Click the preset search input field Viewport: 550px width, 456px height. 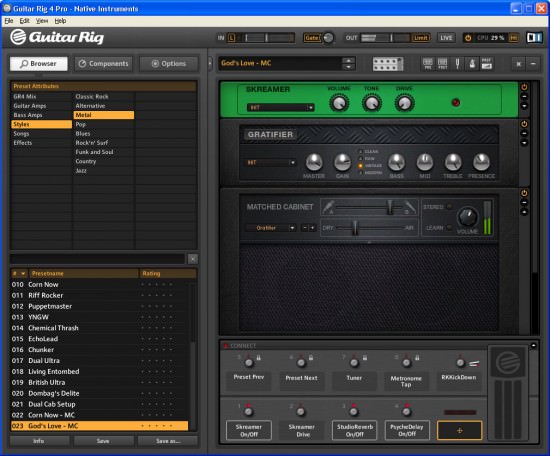click(98, 259)
